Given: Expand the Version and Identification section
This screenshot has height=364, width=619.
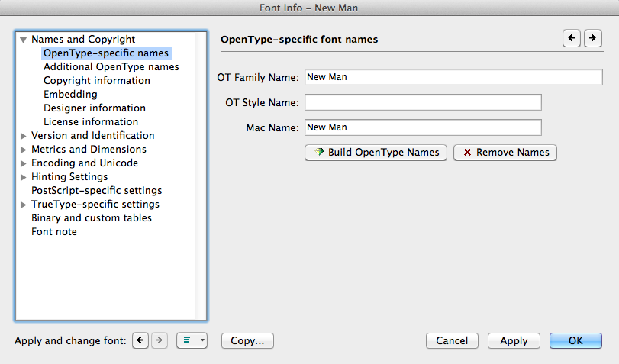Looking at the screenshot, I should (x=24, y=136).
